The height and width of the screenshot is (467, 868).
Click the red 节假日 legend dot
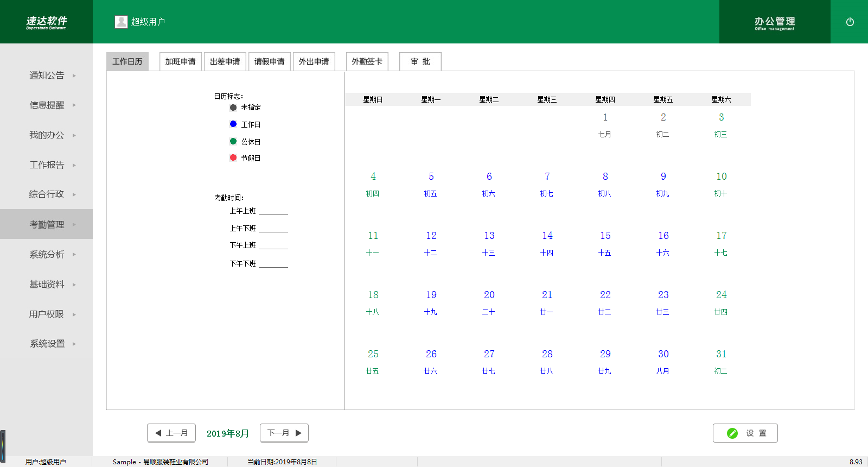point(233,157)
